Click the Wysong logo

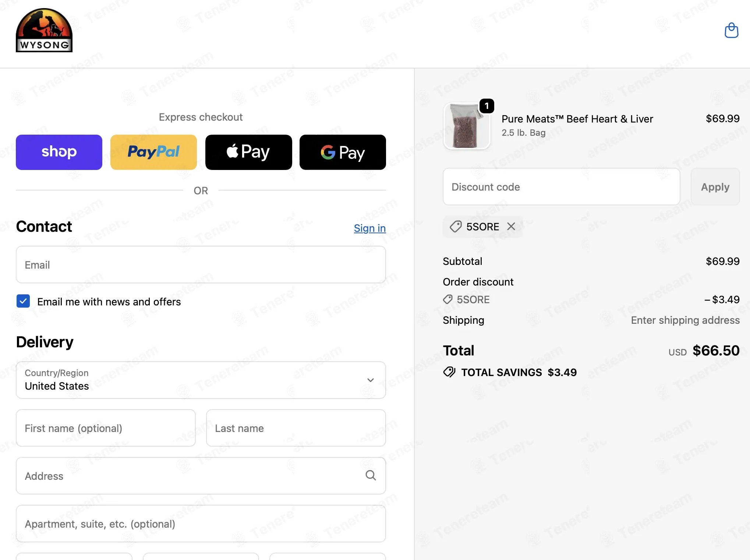[44, 30]
